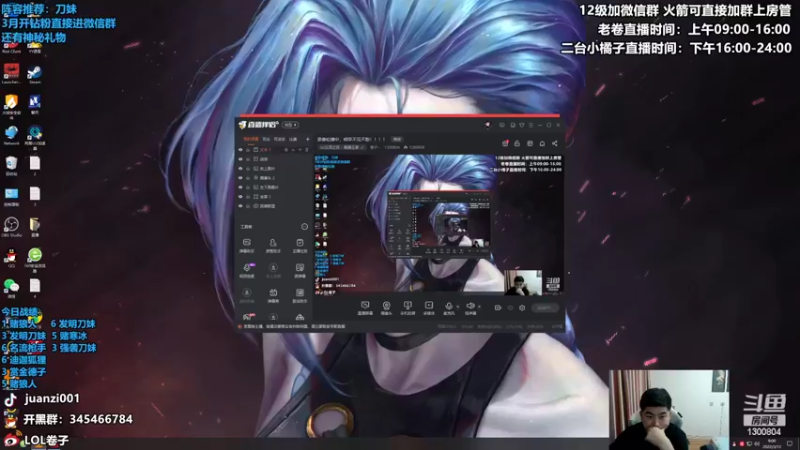Open user avatar in app title bar
Screen dimensions: 800x450
click(x=488, y=125)
